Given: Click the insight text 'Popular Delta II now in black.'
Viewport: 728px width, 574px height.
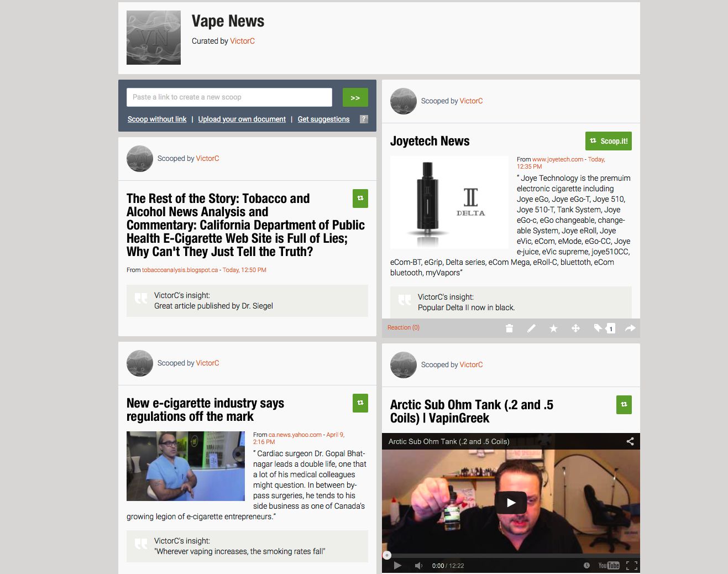Looking at the screenshot, I should click(x=466, y=307).
